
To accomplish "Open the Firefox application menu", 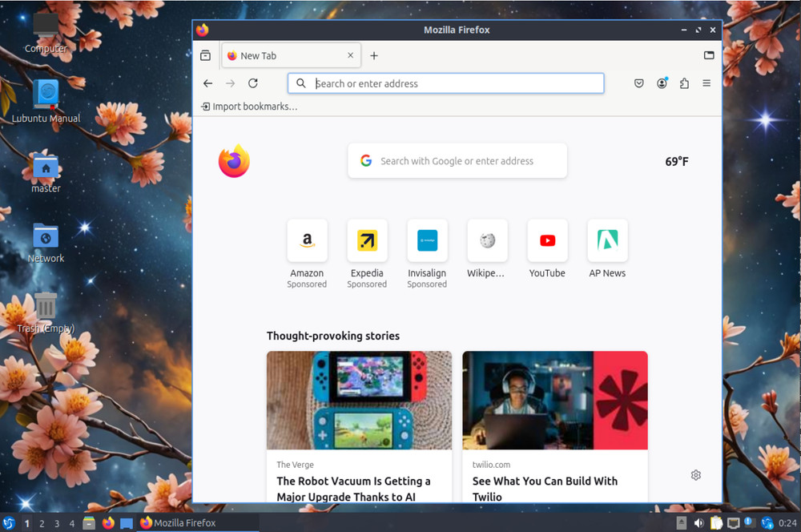I will pyautogui.click(x=706, y=83).
